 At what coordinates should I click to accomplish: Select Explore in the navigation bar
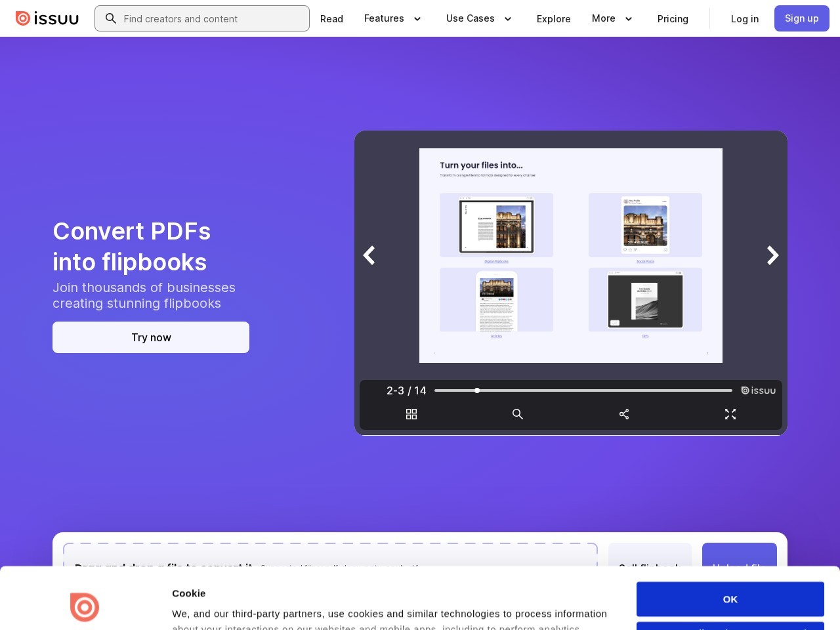(553, 19)
